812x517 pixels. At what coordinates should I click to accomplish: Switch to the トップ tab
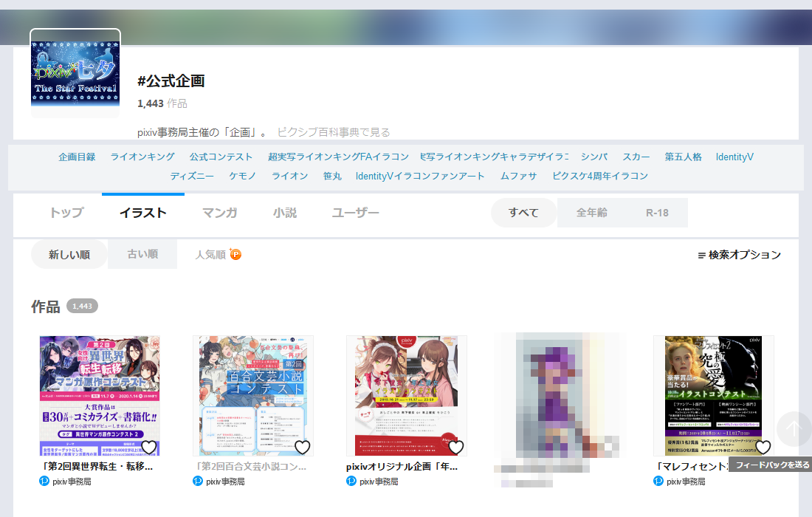(66, 213)
